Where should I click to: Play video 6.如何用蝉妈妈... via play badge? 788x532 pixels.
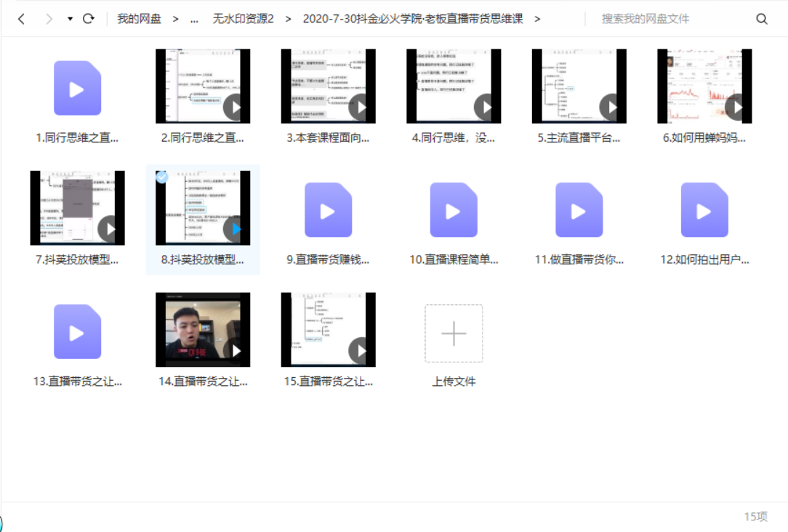point(736,107)
